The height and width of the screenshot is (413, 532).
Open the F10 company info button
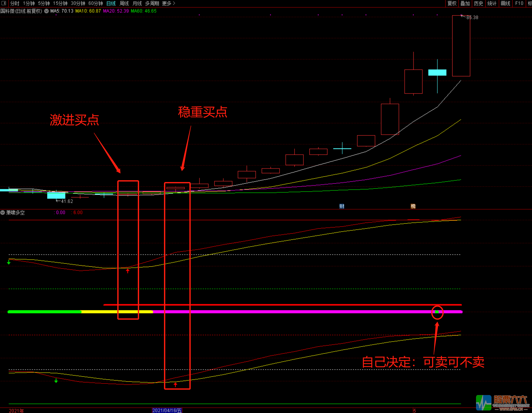pyautogui.click(x=519, y=3)
